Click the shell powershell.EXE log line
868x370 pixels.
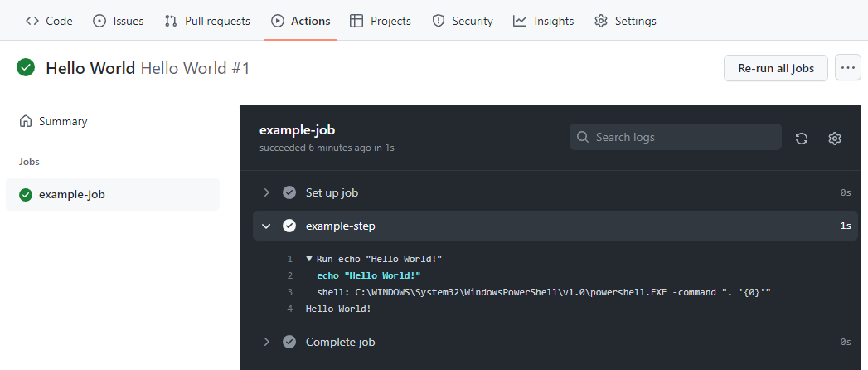[544, 292]
